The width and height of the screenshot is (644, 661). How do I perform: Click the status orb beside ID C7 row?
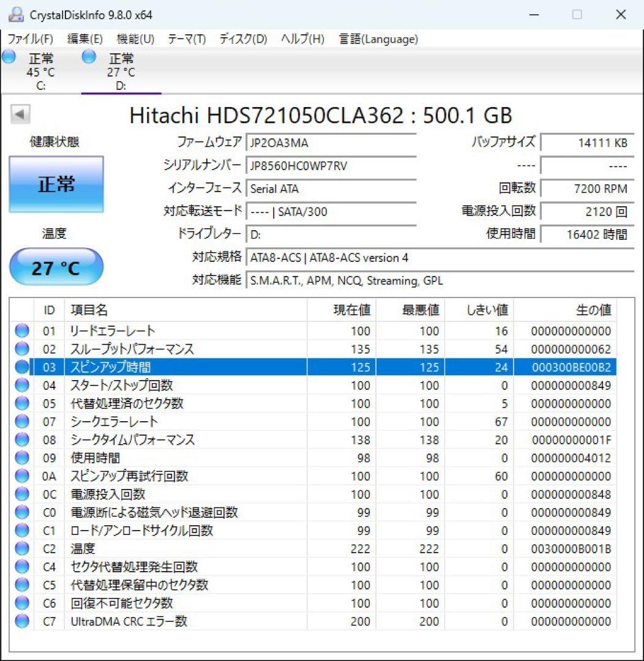coord(22,621)
